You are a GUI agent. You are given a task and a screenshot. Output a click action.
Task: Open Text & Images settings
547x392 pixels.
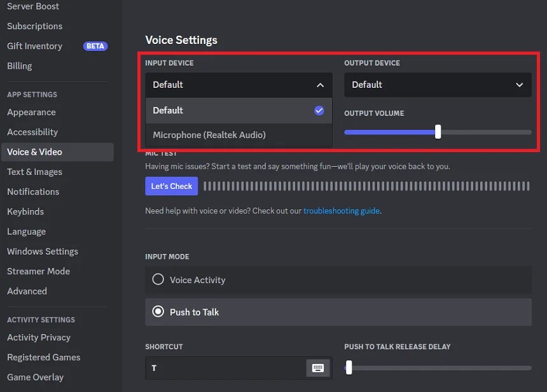(35, 172)
